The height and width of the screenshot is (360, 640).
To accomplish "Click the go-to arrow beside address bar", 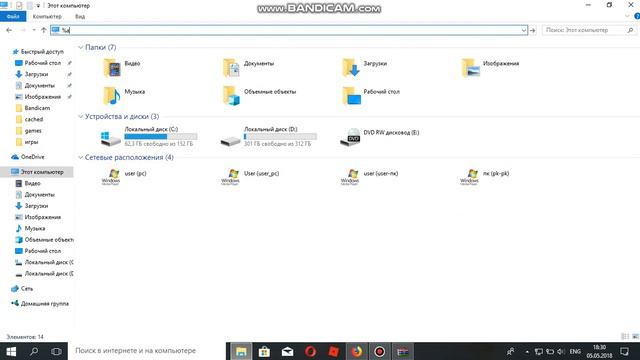I will [533, 30].
